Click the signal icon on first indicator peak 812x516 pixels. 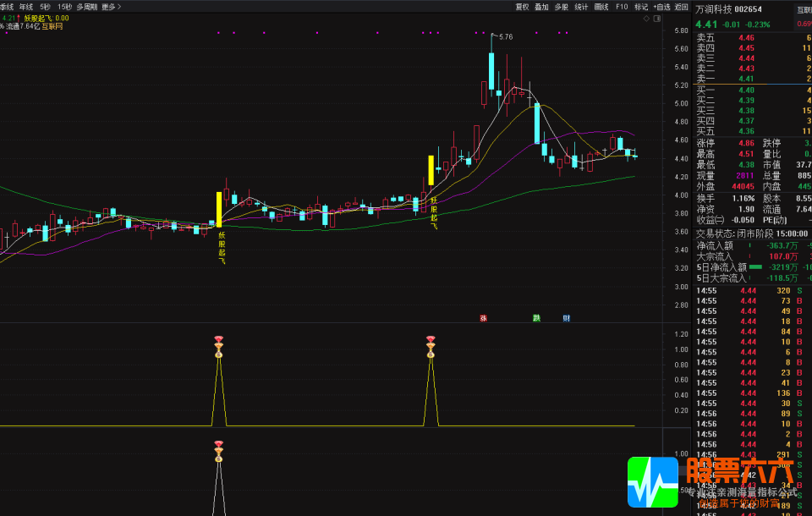pyautogui.click(x=218, y=346)
